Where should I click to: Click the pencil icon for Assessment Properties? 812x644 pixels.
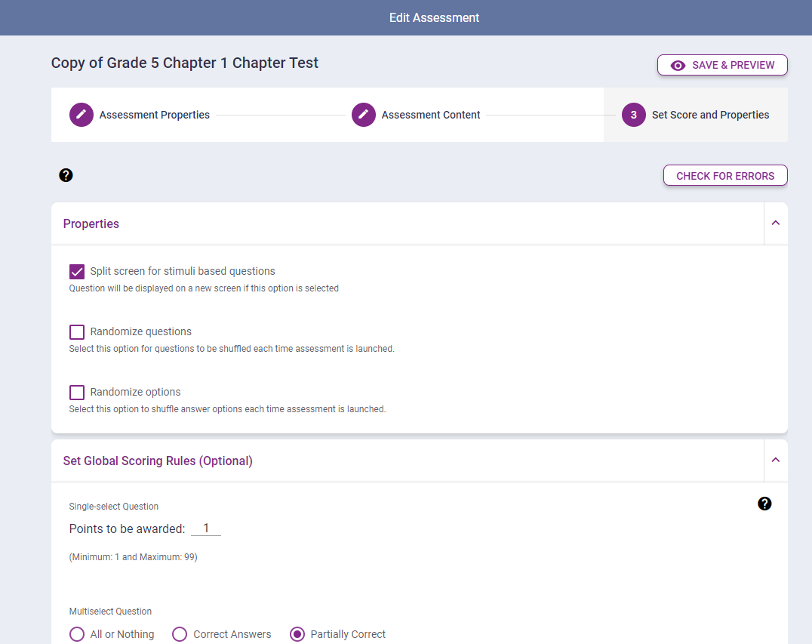[x=82, y=115]
